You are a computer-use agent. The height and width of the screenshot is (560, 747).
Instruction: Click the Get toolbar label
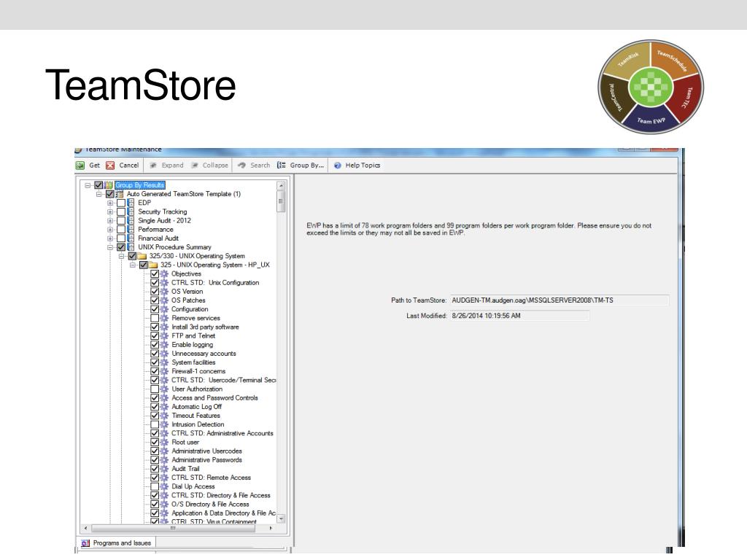click(x=94, y=166)
